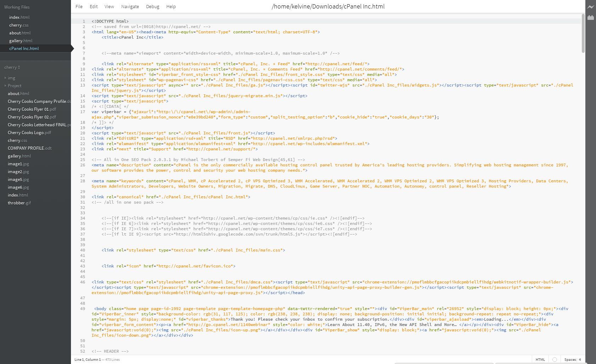Click the All in One SEO Pack comment

click(x=198, y=160)
